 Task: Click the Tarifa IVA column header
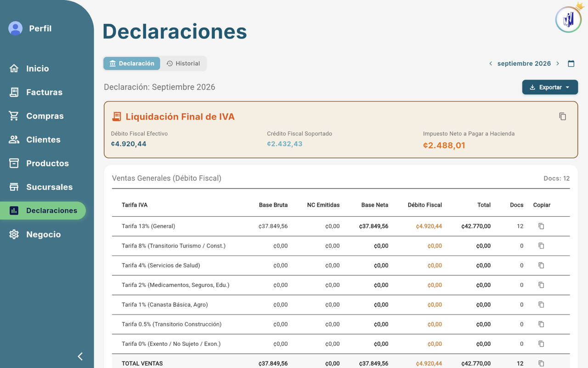[135, 205]
